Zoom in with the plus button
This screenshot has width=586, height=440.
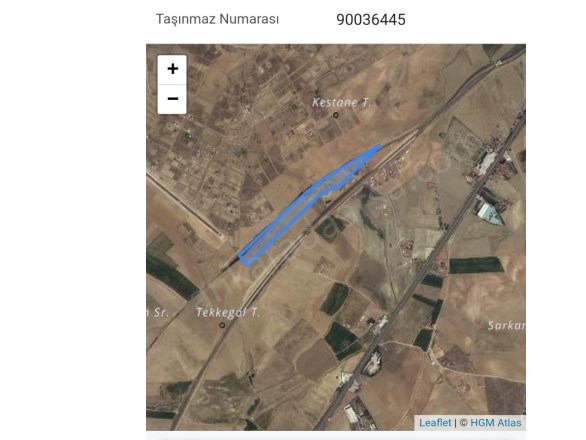pyautogui.click(x=172, y=70)
